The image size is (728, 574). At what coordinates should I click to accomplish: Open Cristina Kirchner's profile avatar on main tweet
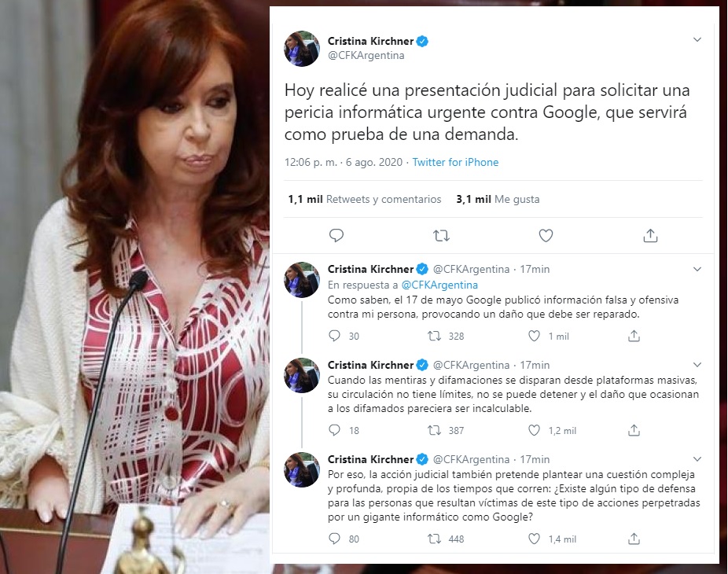[x=302, y=48]
